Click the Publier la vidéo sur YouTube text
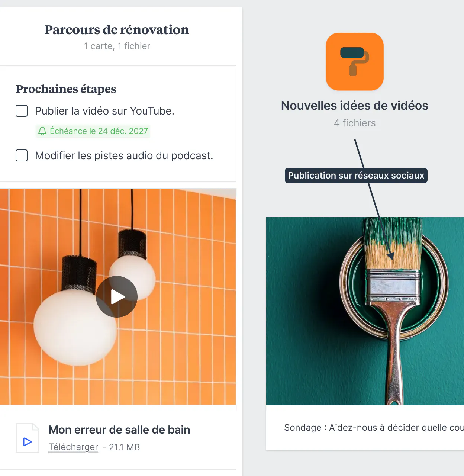The height and width of the screenshot is (476, 464). [105, 111]
